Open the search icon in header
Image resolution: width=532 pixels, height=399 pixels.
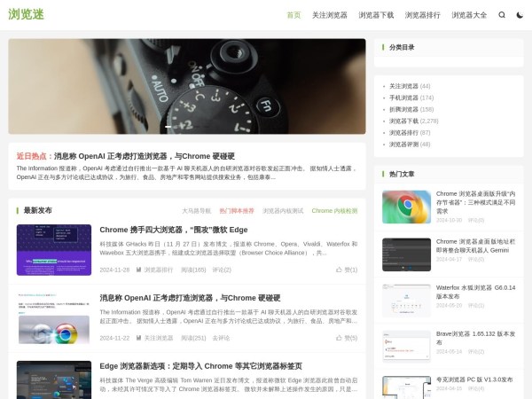point(502,15)
